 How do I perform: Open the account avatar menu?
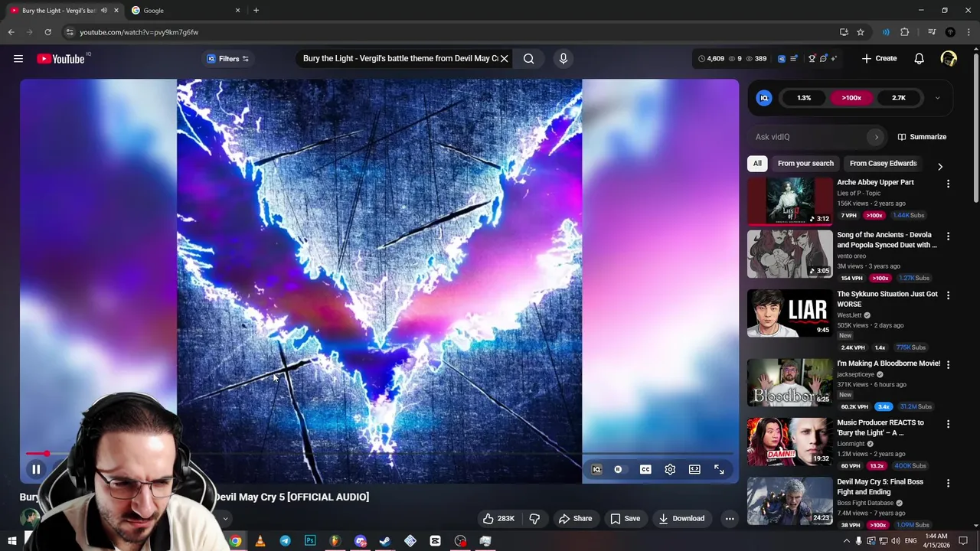(x=949, y=59)
